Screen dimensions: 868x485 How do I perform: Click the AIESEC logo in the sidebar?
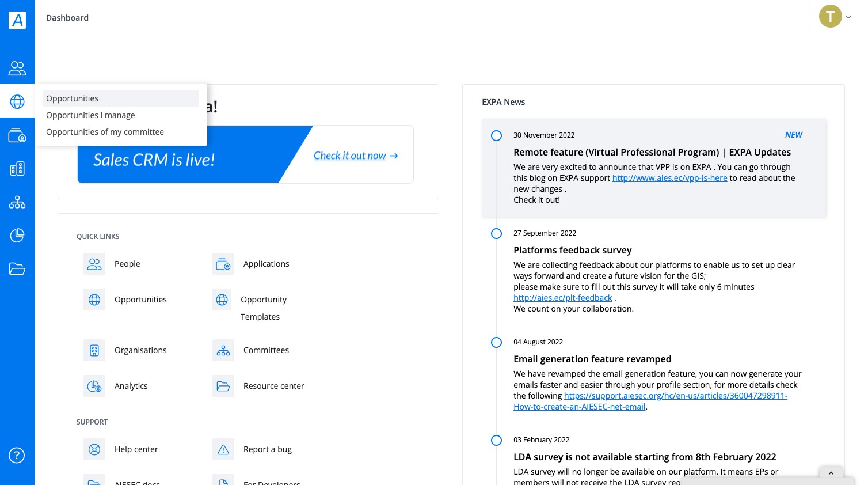pos(17,20)
